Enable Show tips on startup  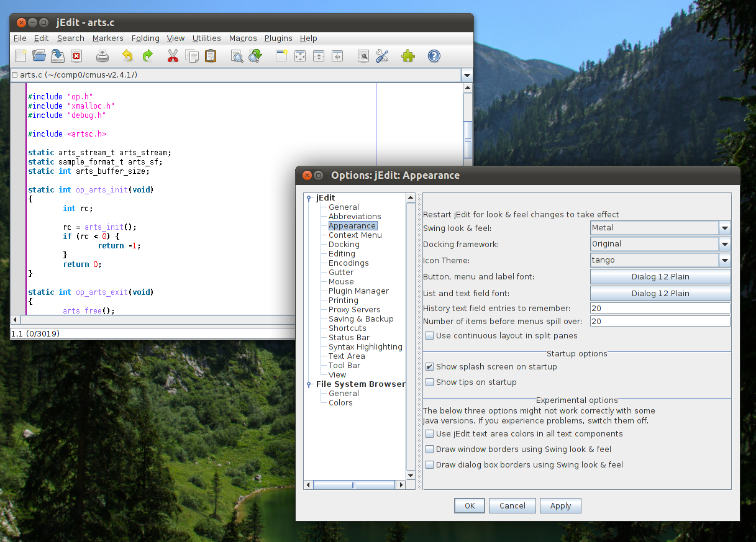430,382
